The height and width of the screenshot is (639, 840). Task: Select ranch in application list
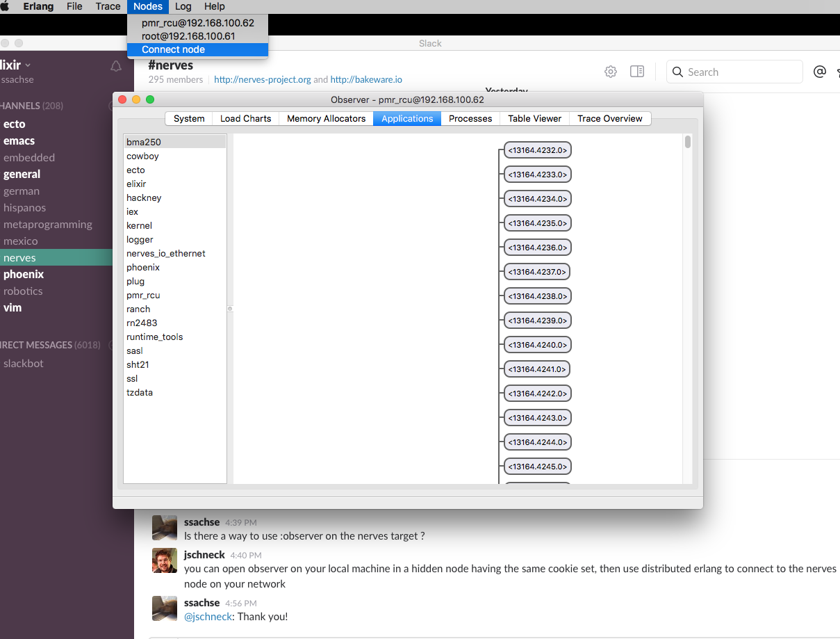[175, 309]
